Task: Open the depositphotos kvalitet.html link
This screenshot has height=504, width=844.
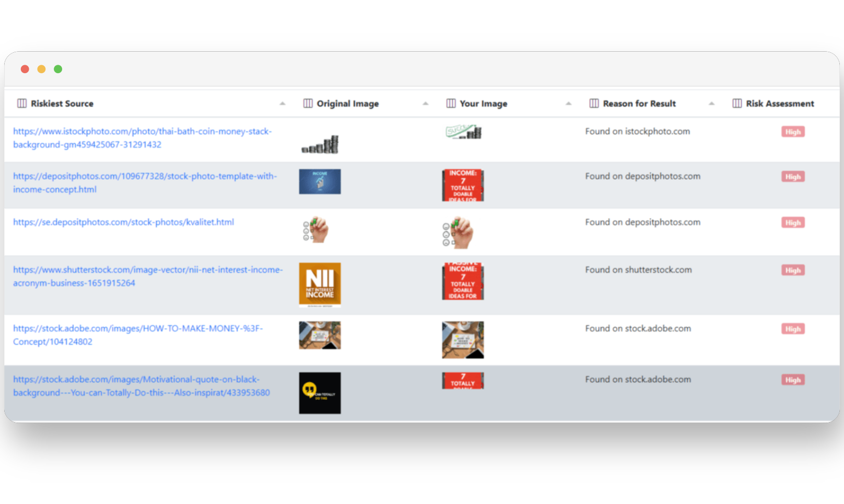Action: point(124,222)
